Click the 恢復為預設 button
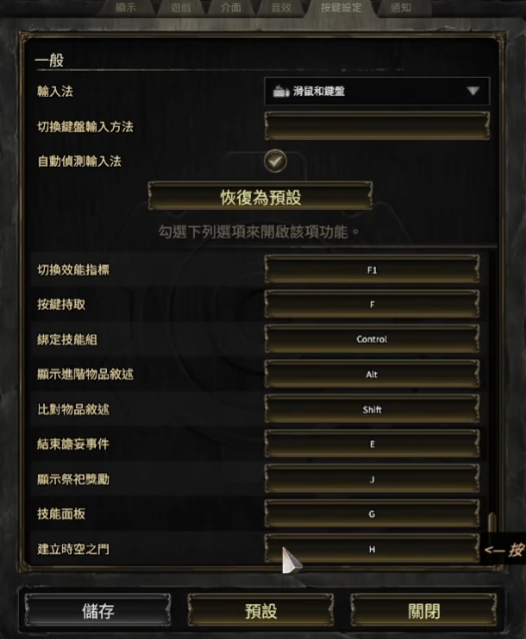Viewport: 526px width, 639px height. point(260,196)
